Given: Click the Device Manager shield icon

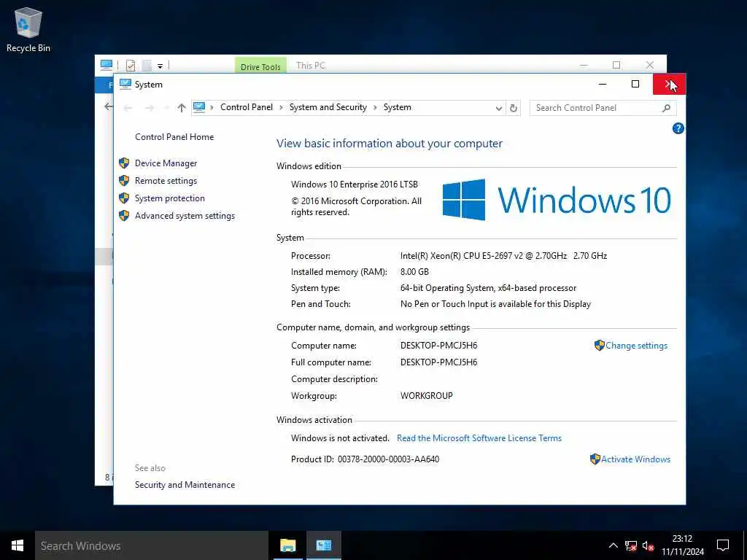Looking at the screenshot, I should coord(124,163).
